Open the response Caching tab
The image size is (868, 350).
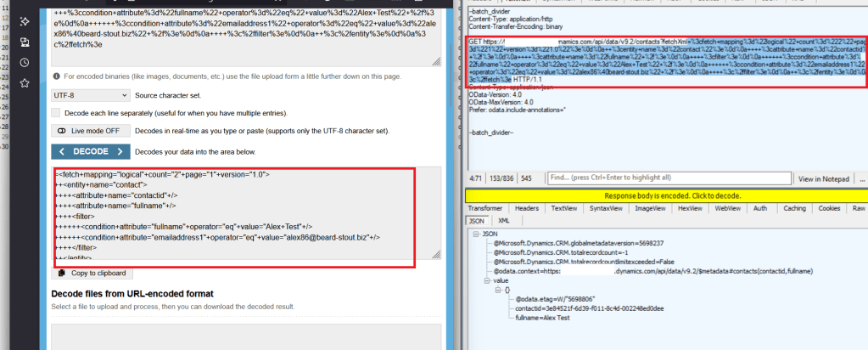click(794, 209)
